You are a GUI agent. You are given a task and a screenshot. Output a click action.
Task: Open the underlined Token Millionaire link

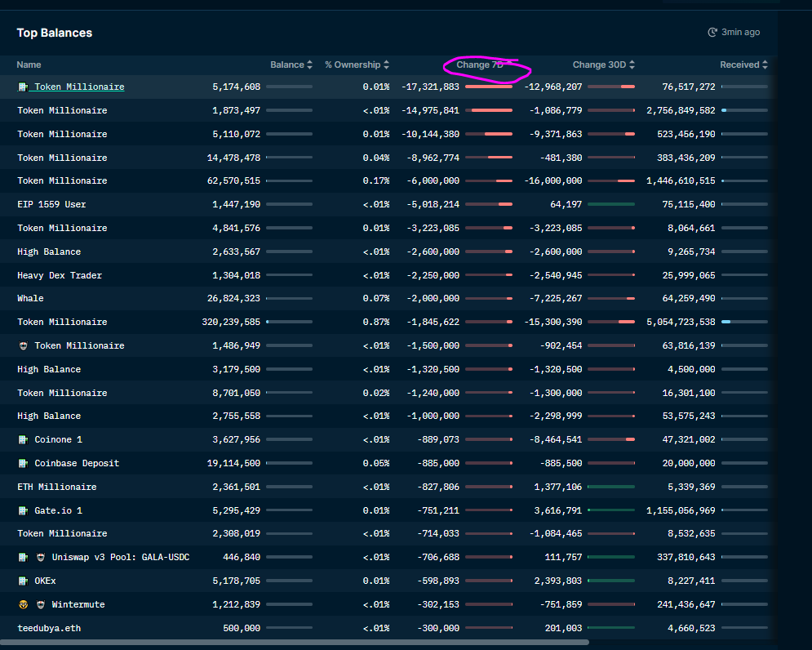tap(79, 87)
